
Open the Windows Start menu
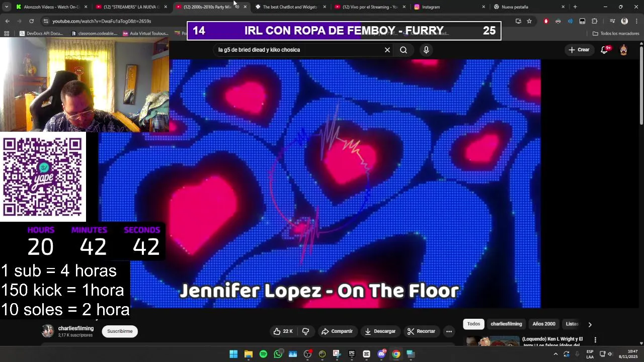coord(233,354)
